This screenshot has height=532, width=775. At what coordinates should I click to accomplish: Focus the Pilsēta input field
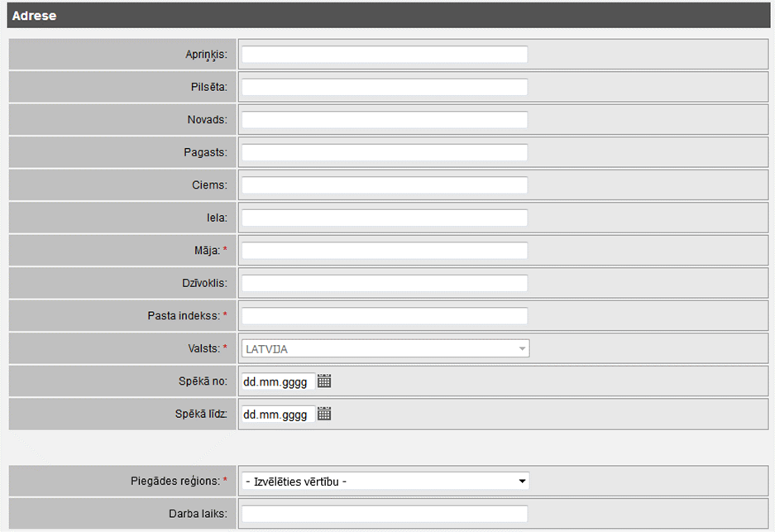(x=385, y=87)
